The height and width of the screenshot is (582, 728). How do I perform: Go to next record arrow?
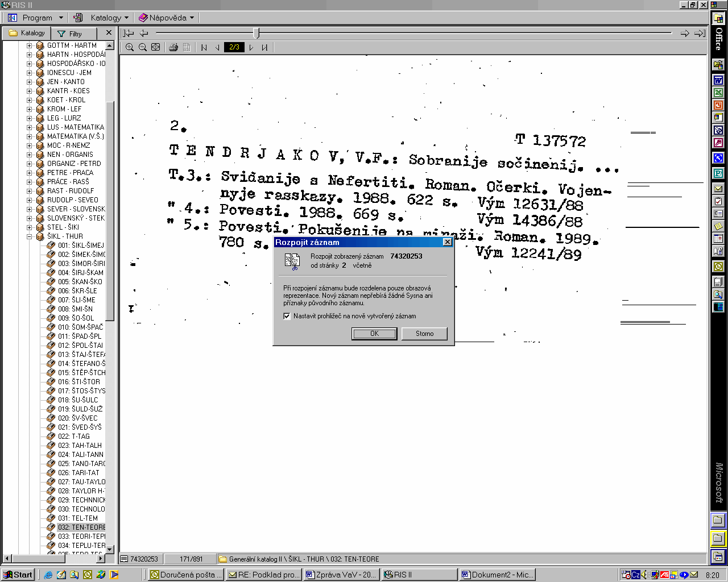tap(685, 34)
